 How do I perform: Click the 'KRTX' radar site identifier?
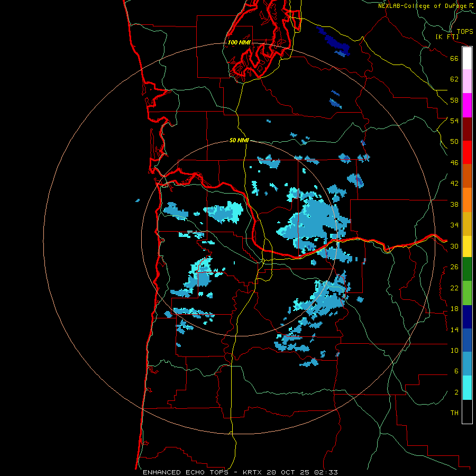[x=253, y=472]
